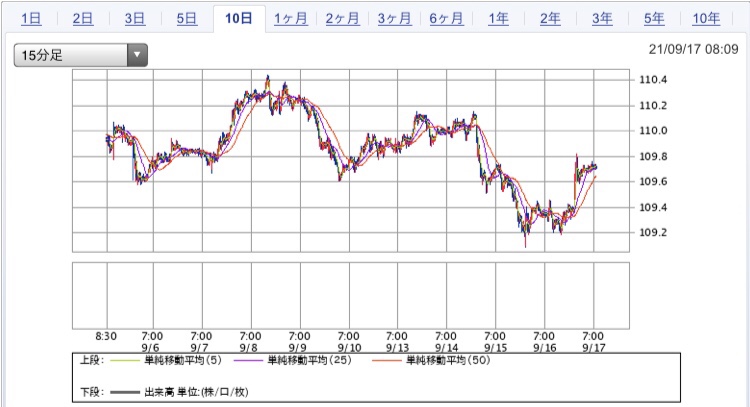Click the 110.0 price axis label
The height and width of the screenshot is (407, 750).
pyautogui.click(x=653, y=131)
